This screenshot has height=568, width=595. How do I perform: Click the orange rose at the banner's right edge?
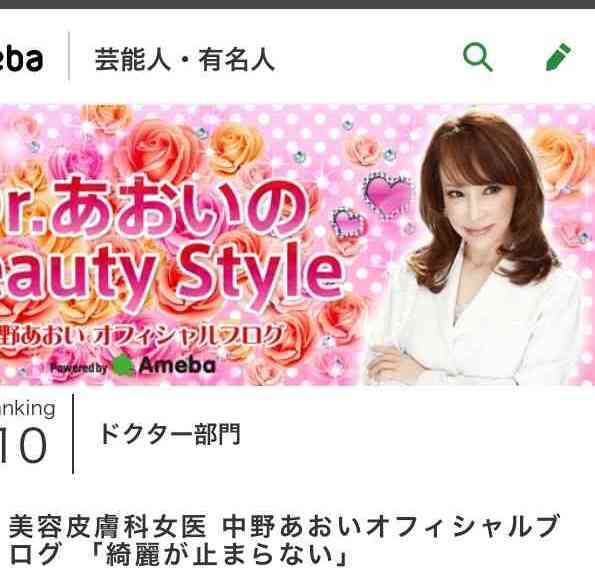pyautogui.click(x=565, y=161)
